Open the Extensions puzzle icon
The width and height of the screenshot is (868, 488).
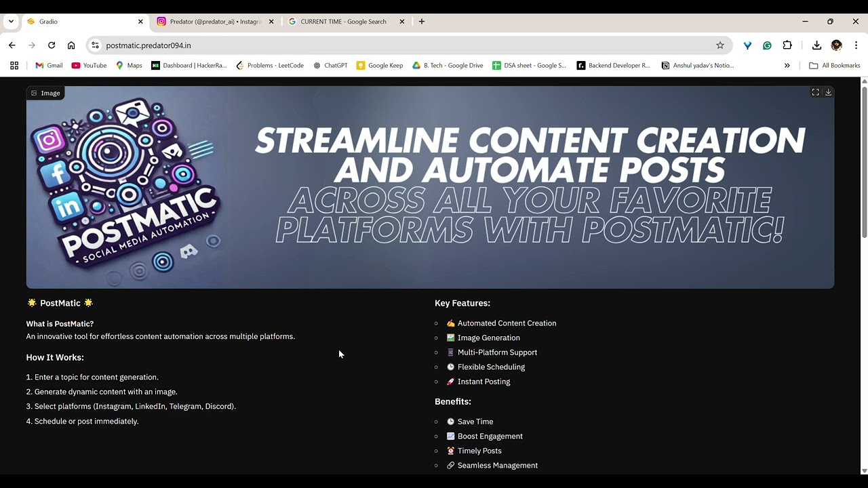[x=787, y=45]
